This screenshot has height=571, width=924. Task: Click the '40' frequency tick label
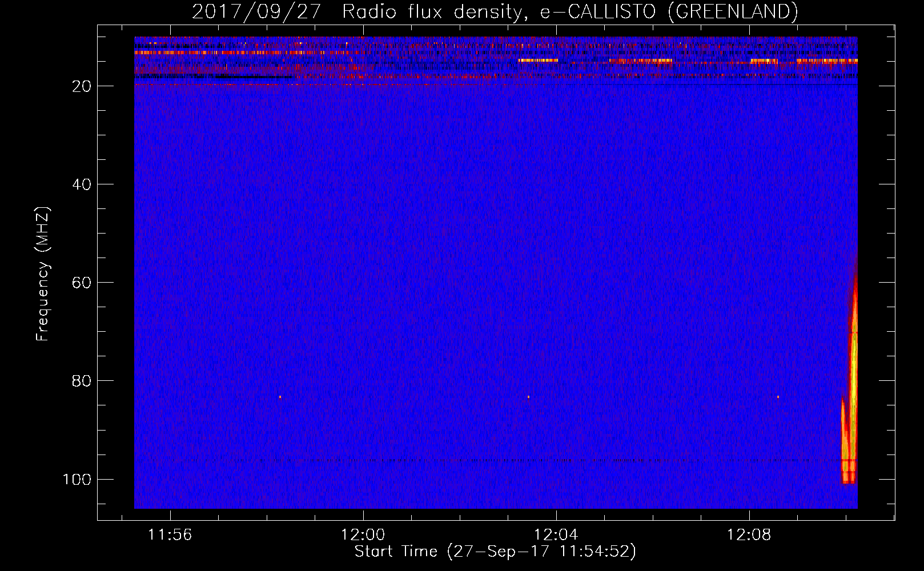coord(82,184)
